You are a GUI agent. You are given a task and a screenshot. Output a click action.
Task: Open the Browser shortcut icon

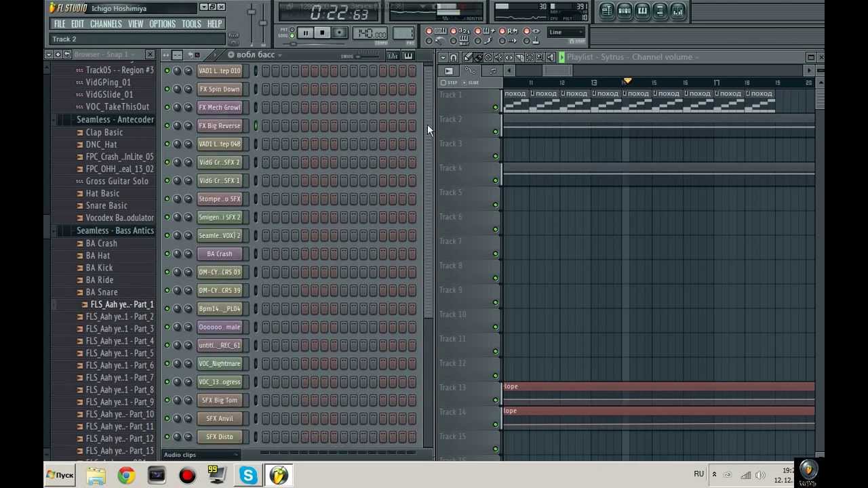click(660, 11)
